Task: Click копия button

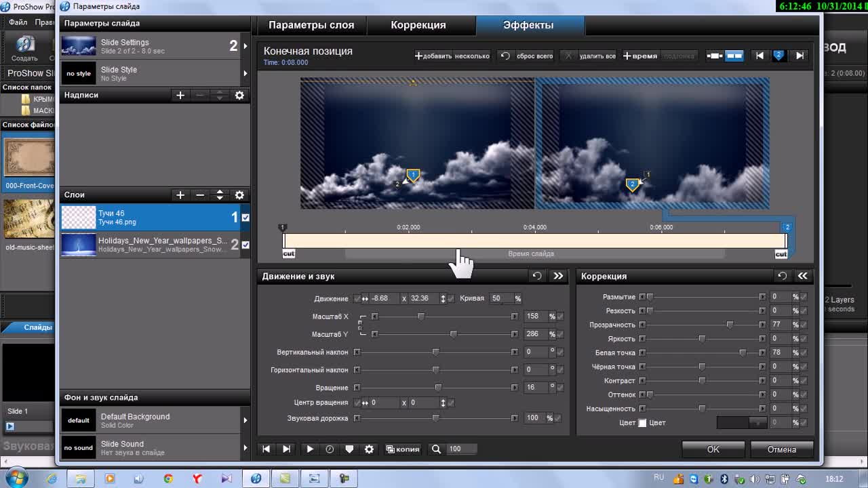Action: coord(403,449)
